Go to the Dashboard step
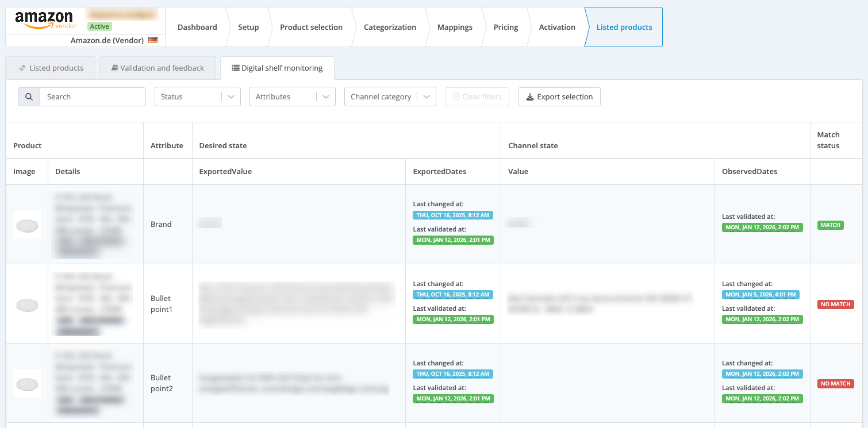This screenshot has width=868, height=428. (x=197, y=27)
